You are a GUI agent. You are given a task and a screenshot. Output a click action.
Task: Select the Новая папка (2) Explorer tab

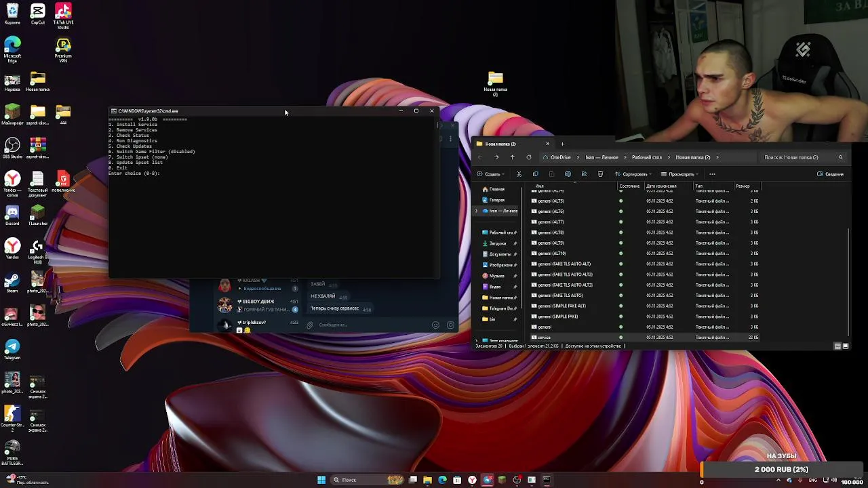(x=512, y=144)
